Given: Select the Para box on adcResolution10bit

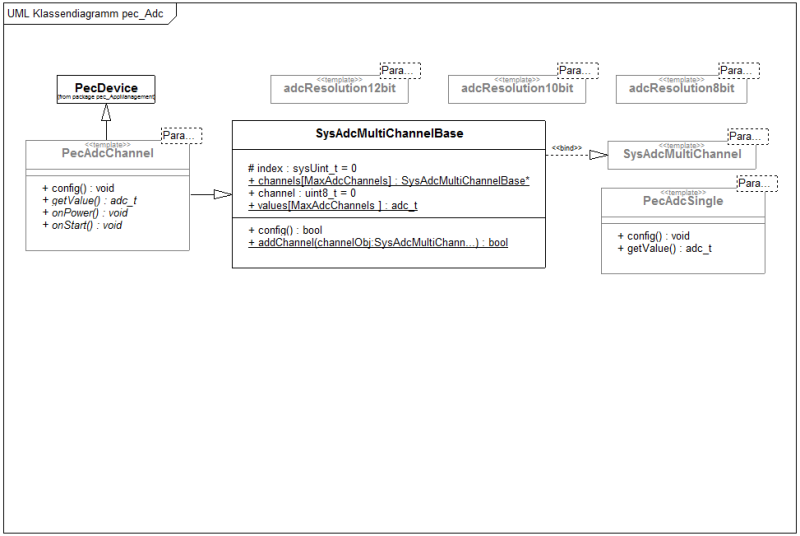Looking at the screenshot, I should tap(578, 70).
